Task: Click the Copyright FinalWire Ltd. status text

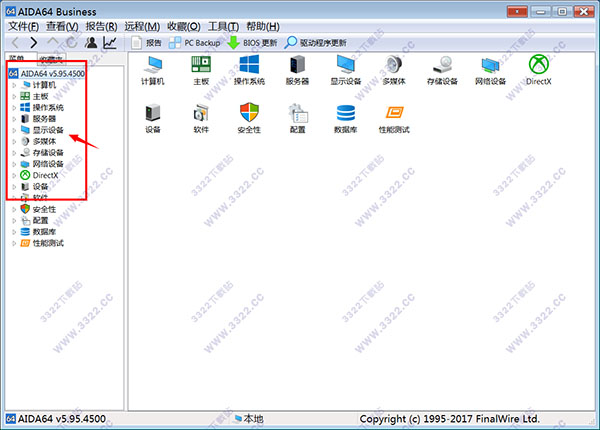Action: pyautogui.click(x=450, y=419)
